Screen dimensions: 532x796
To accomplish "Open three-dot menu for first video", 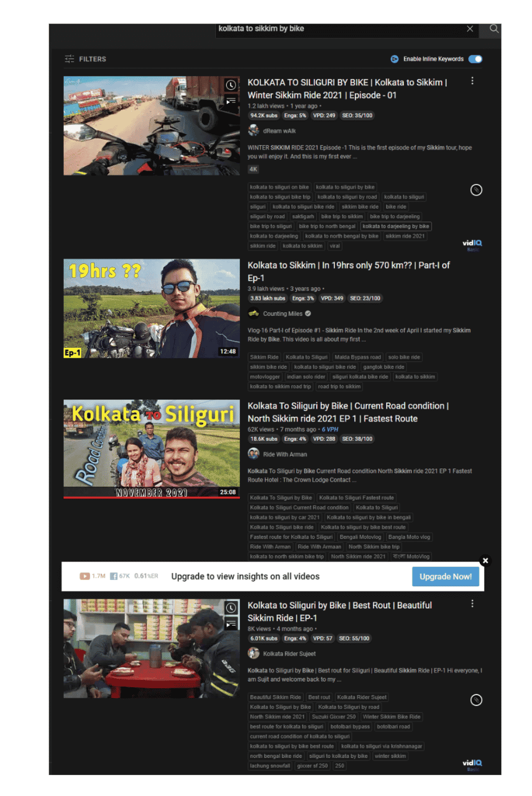I will coord(472,81).
